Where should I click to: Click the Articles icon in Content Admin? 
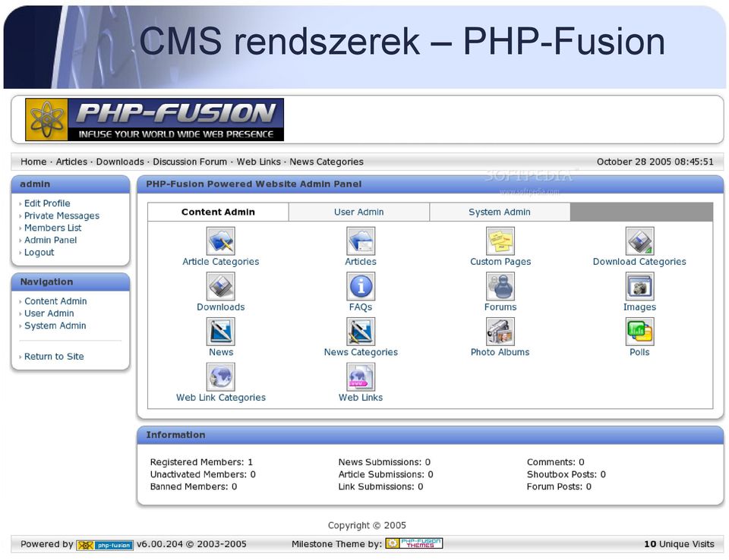tap(361, 241)
